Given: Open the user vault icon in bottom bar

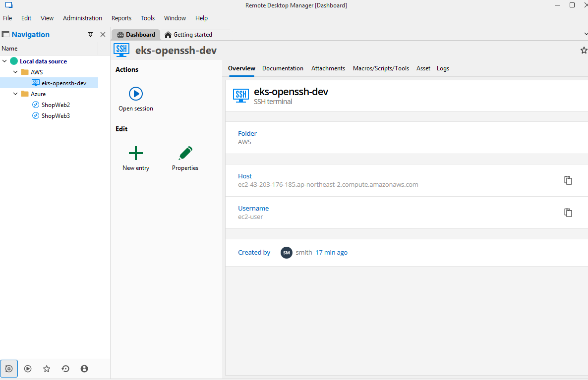Looking at the screenshot, I should (84, 369).
